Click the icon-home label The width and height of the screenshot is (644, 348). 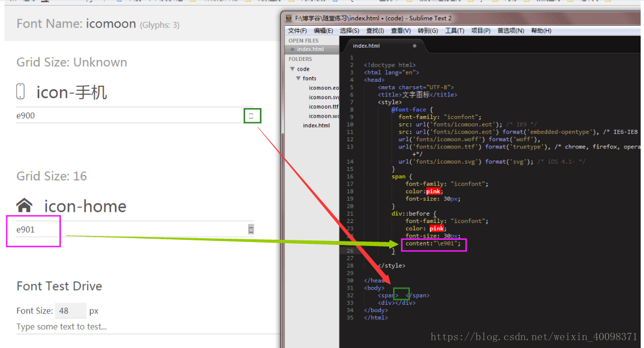point(85,206)
